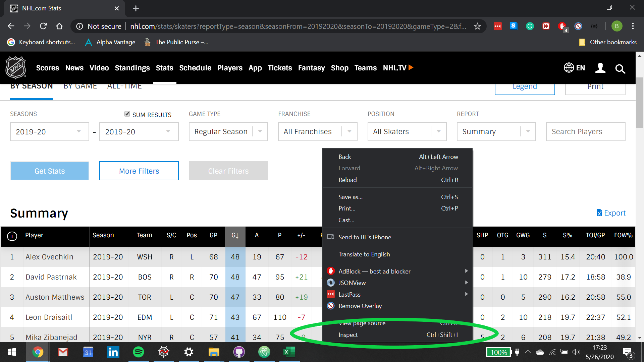
Task: Expand the LastPass context submenu
Action: tap(397, 294)
